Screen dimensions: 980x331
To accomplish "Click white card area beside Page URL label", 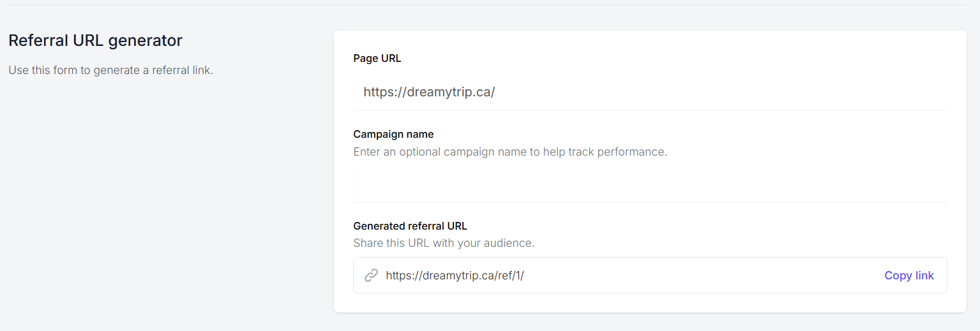I will coord(638,58).
